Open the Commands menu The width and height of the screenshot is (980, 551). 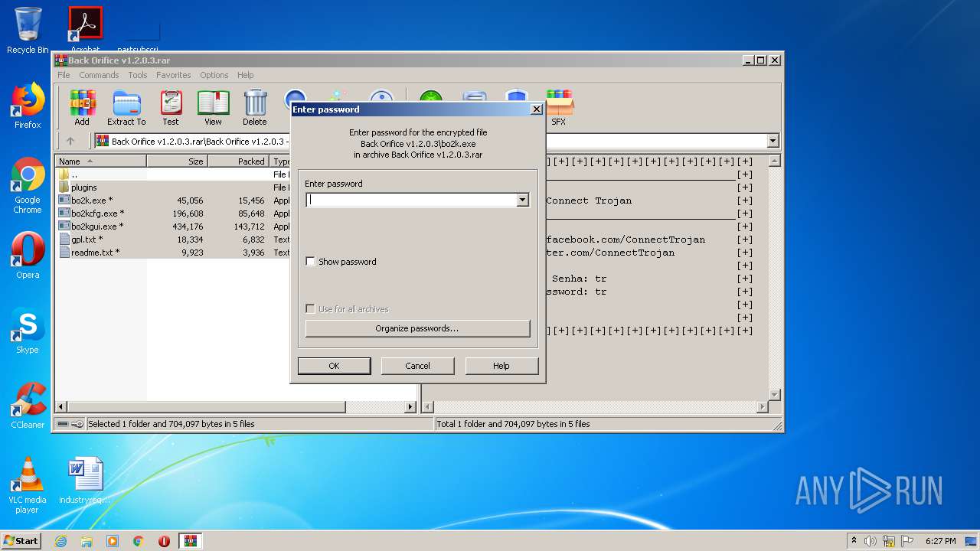[x=99, y=75]
